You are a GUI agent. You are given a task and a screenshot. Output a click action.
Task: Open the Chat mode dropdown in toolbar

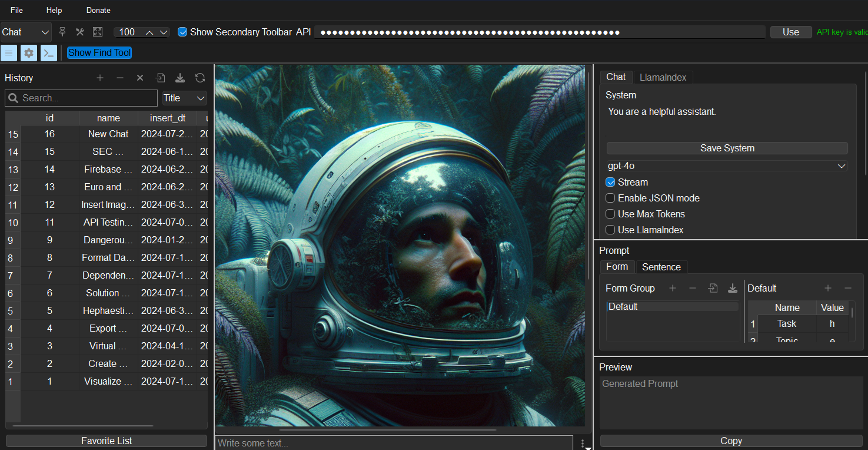[26, 32]
